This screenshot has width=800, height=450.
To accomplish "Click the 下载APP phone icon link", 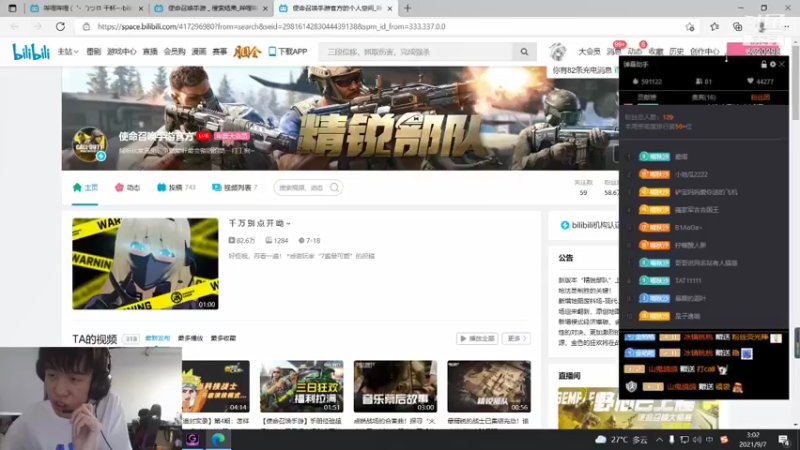I will [x=288, y=52].
